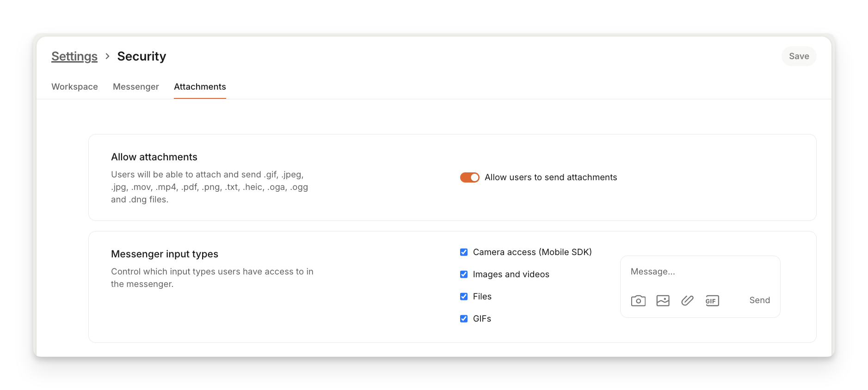Open the Messenger tab
The image size is (868, 390).
tap(135, 87)
